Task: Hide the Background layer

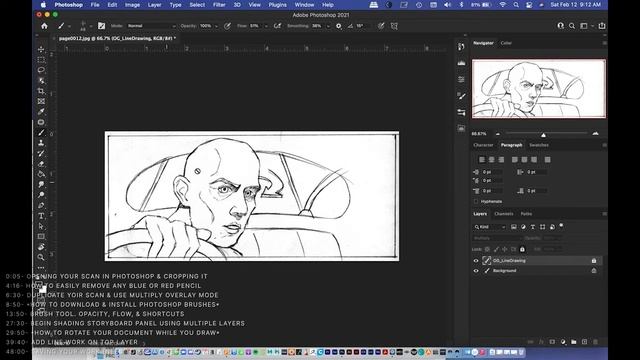Action: pos(476,271)
